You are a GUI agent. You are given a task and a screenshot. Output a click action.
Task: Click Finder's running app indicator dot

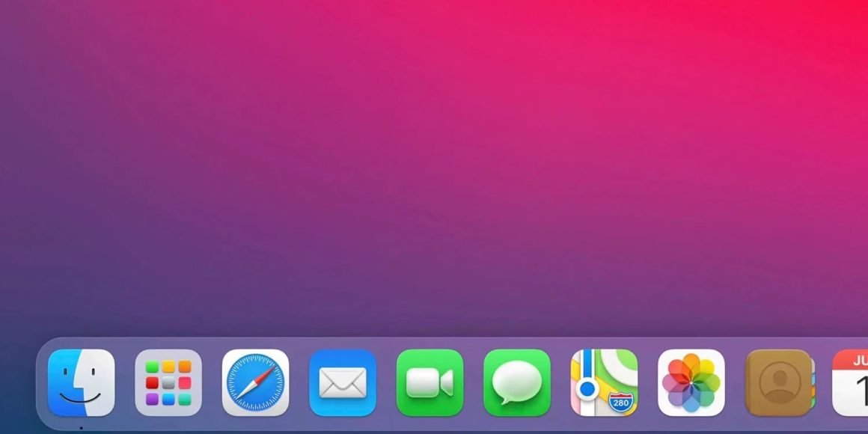[81, 430]
